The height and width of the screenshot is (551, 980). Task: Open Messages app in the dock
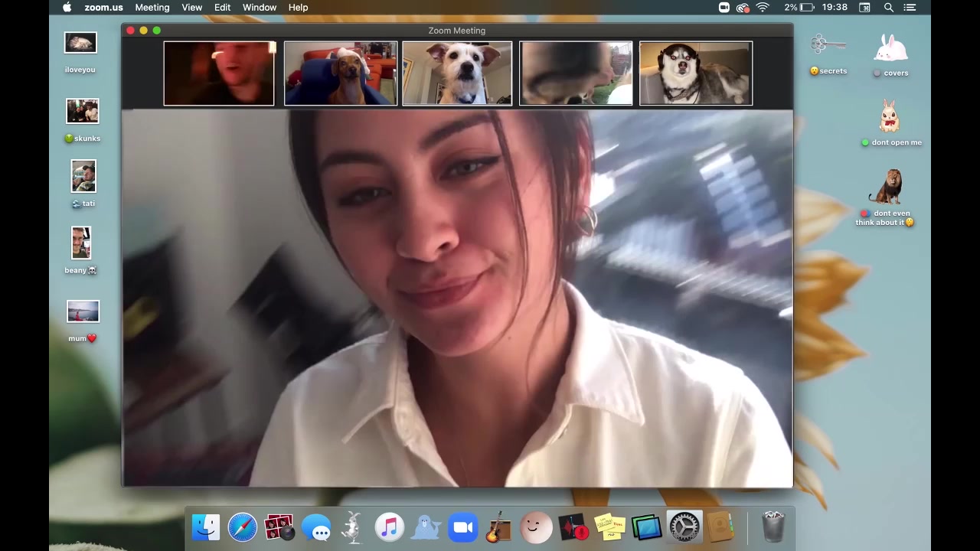tap(316, 527)
